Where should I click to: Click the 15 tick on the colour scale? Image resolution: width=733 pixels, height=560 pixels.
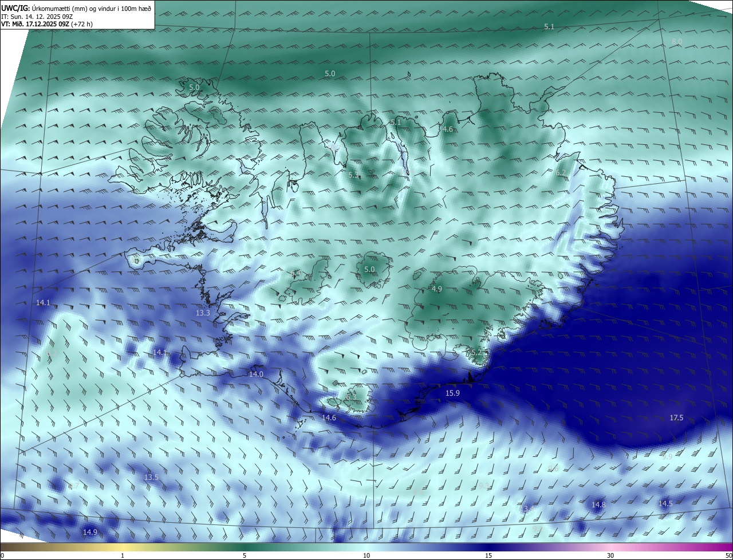coord(488,555)
